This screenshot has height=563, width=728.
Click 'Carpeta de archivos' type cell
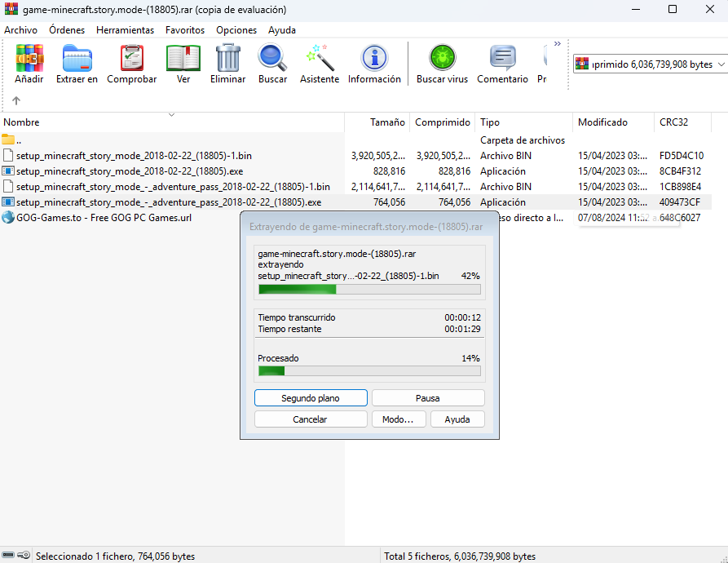click(523, 140)
